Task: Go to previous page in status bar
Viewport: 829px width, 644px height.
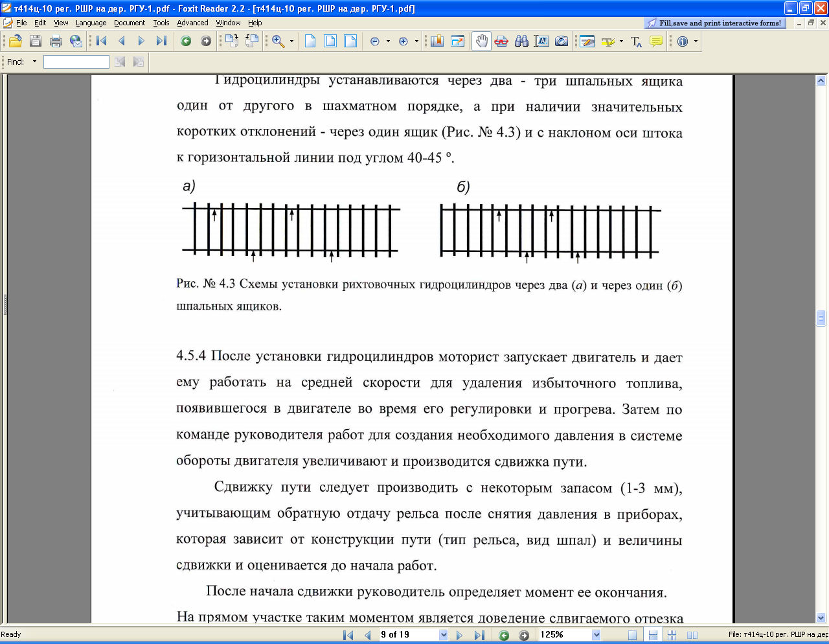Action: pos(367,635)
